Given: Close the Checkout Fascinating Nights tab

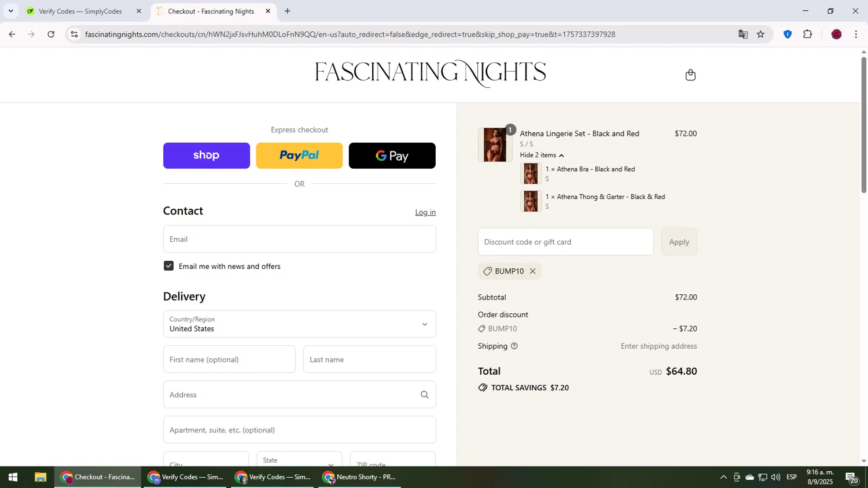Looking at the screenshot, I should click(267, 11).
